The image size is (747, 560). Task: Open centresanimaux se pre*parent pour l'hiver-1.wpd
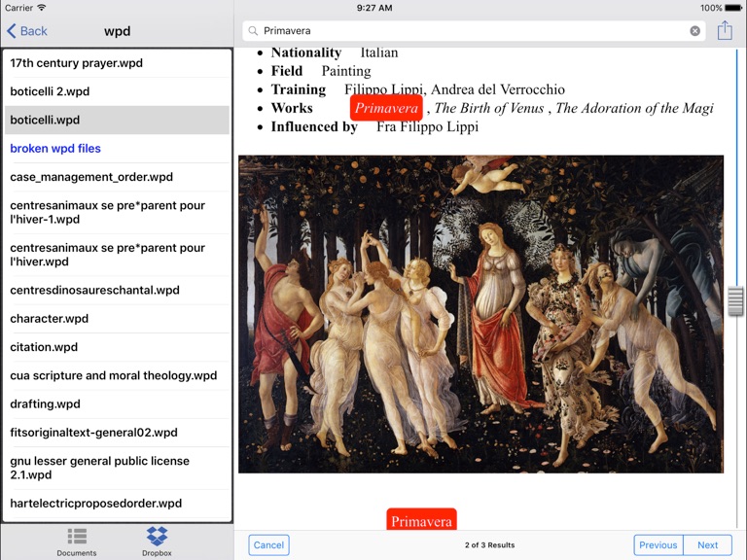[117, 212]
